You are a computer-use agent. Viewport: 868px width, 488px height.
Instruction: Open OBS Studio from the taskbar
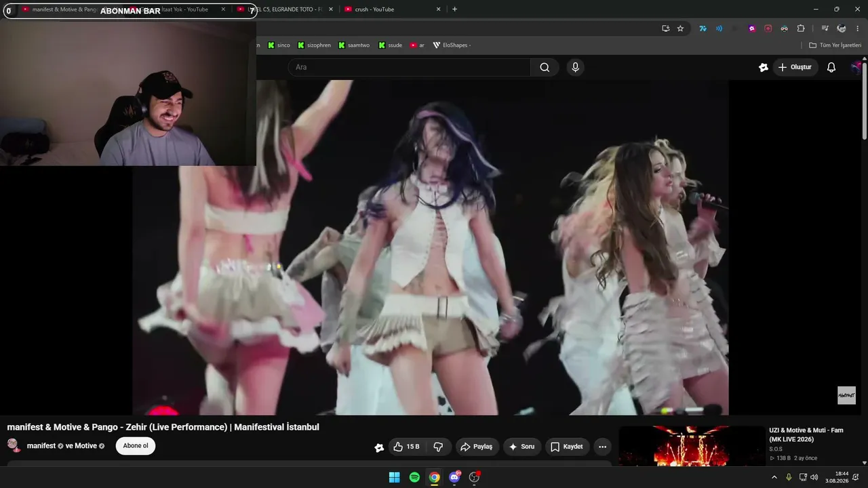(x=474, y=477)
